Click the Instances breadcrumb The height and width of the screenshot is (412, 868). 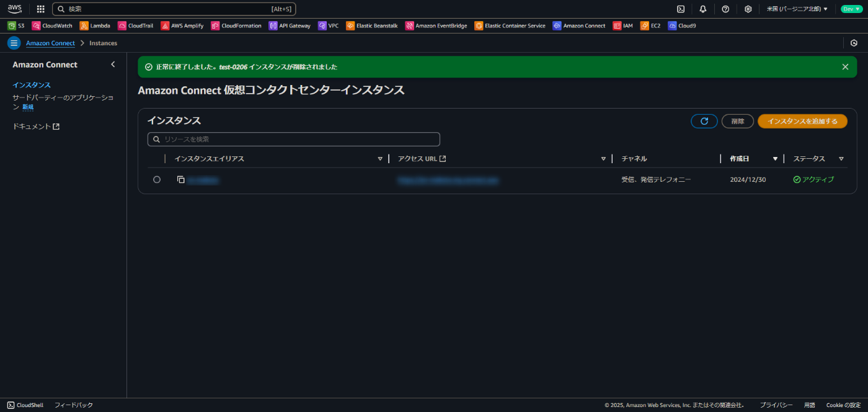[103, 43]
